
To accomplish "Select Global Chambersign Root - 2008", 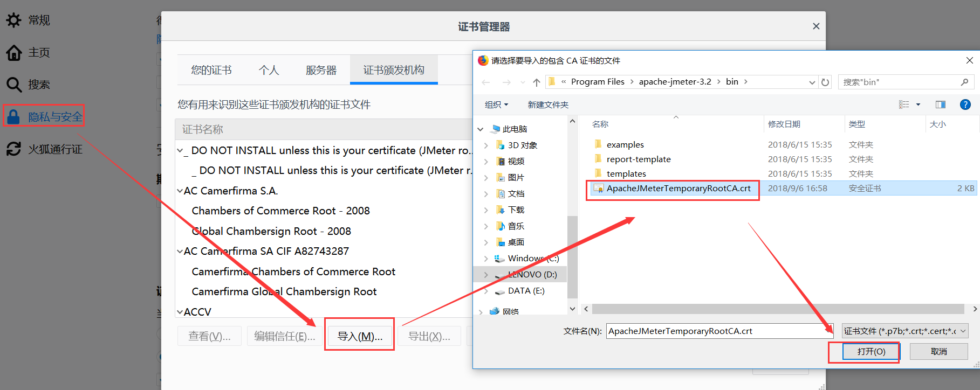I will coord(271,231).
